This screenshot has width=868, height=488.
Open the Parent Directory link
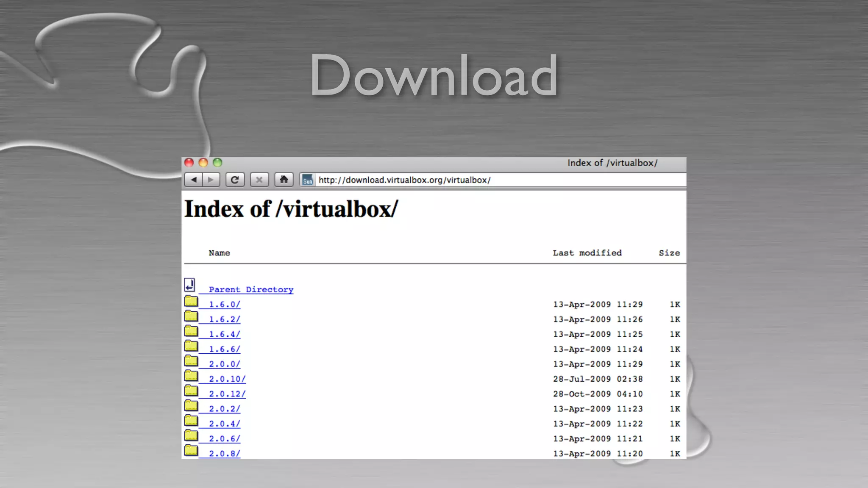[x=251, y=289]
